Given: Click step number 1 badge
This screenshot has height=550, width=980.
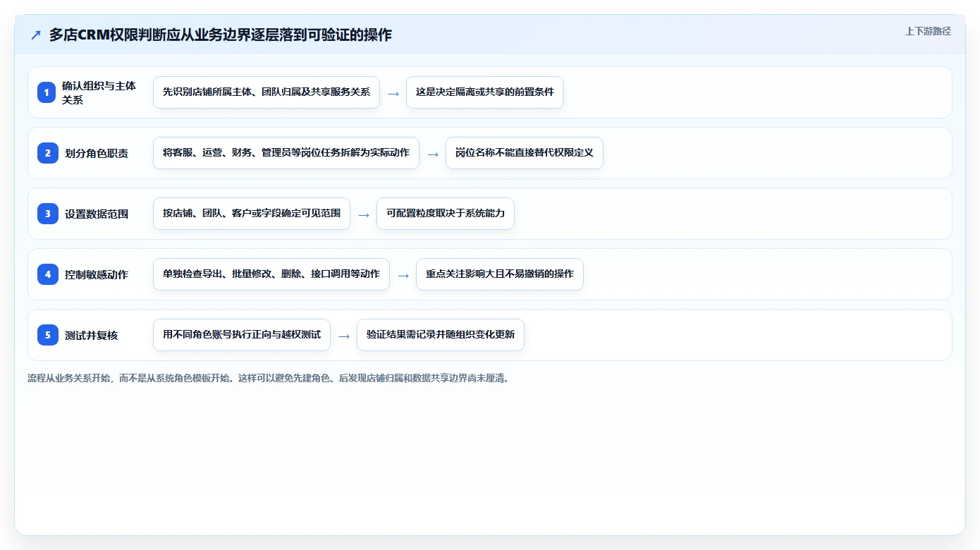Looking at the screenshot, I should click(47, 92).
